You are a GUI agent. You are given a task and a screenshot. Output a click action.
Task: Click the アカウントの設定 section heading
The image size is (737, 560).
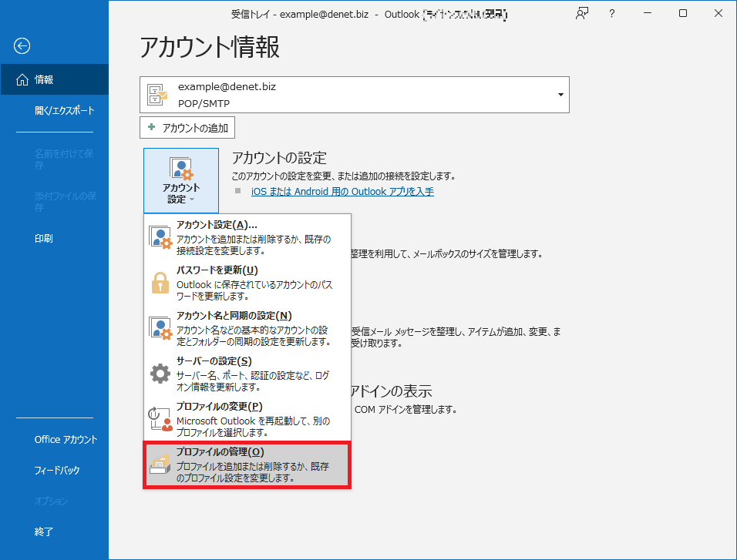coord(279,158)
